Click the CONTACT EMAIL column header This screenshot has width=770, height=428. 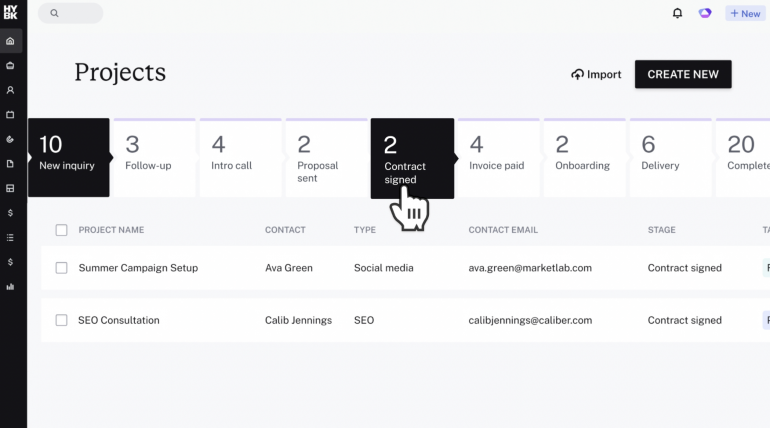coord(503,230)
